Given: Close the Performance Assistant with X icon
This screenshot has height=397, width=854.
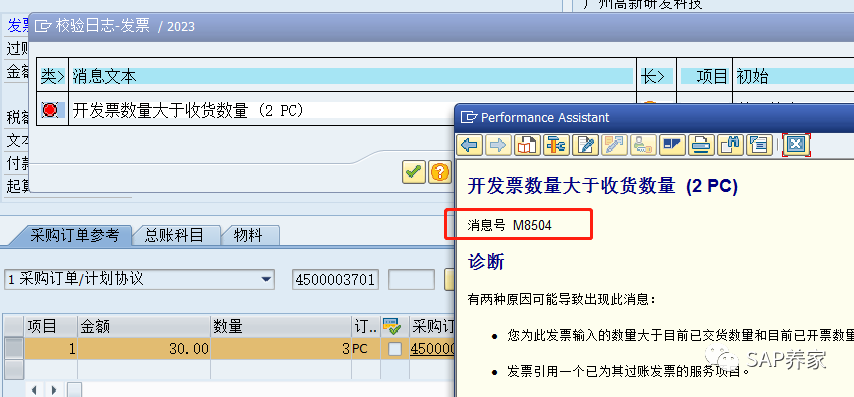Looking at the screenshot, I should point(796,145).
